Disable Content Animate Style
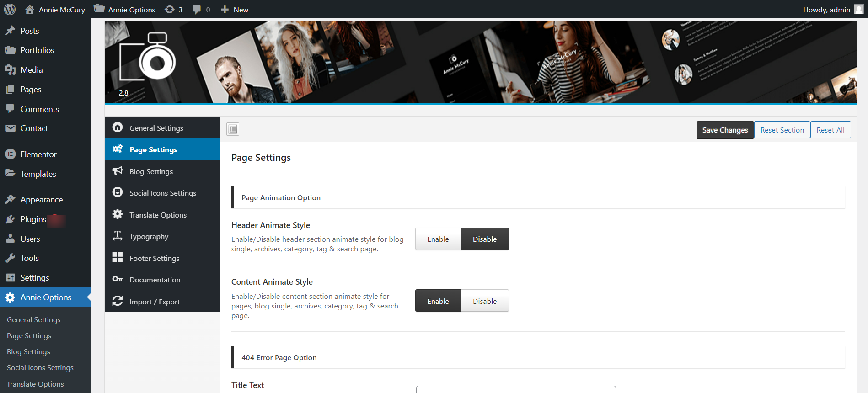 click(x=485, y=301)
